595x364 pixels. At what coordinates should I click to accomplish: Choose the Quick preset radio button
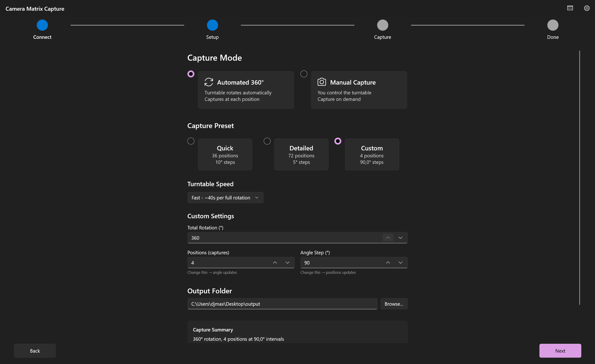(x=191, y=141)
